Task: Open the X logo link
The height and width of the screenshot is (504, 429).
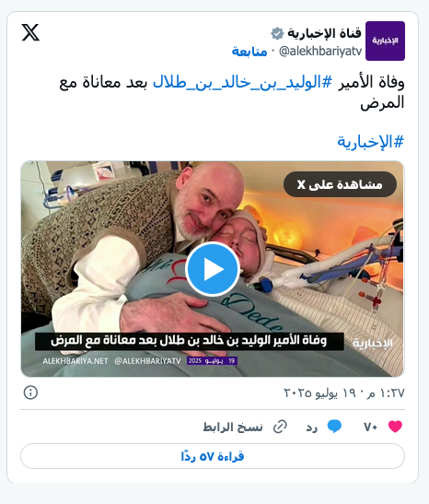Action: point(30,32)
